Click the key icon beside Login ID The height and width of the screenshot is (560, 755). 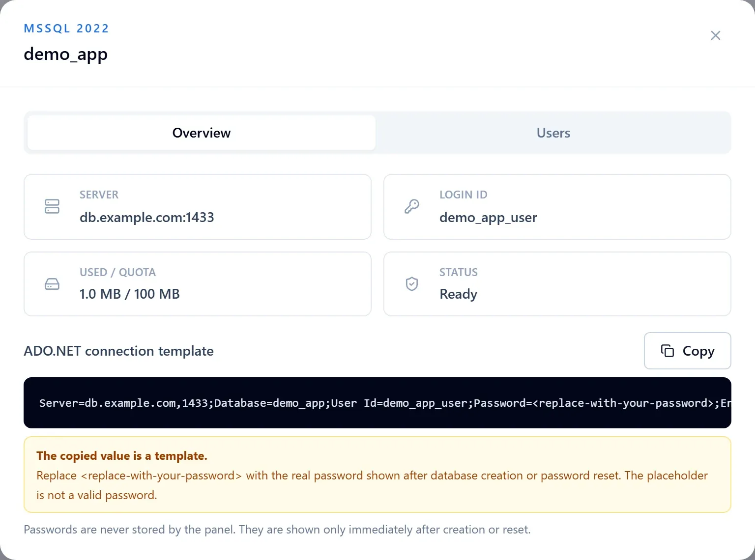[x=412, y=206]
